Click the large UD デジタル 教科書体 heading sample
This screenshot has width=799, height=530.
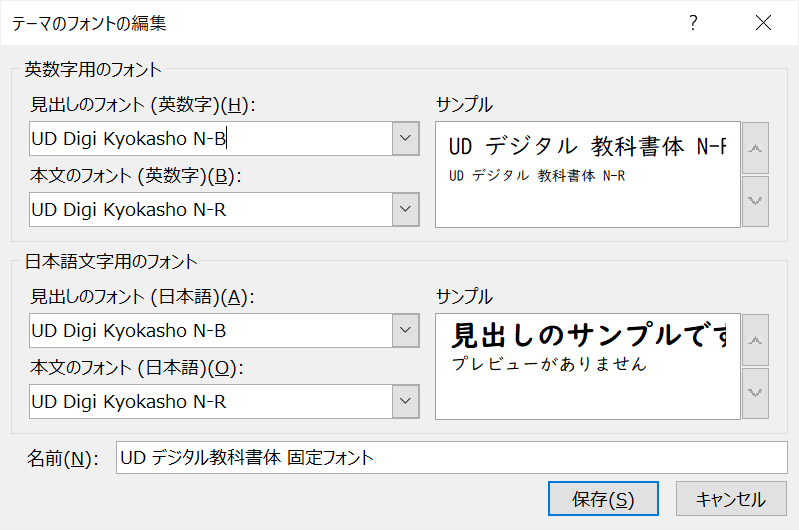coord(588,147)
